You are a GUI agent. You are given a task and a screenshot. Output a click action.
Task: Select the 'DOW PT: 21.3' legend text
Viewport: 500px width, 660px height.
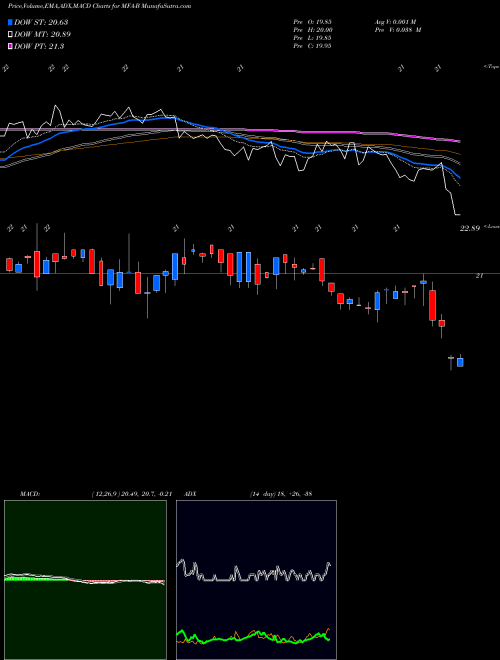coord(39,46)
